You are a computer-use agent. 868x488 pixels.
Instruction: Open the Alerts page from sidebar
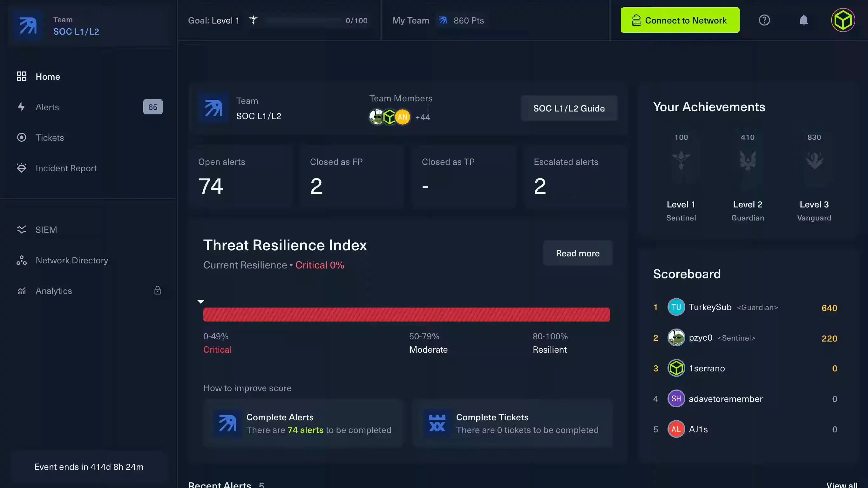pos(47,107)
